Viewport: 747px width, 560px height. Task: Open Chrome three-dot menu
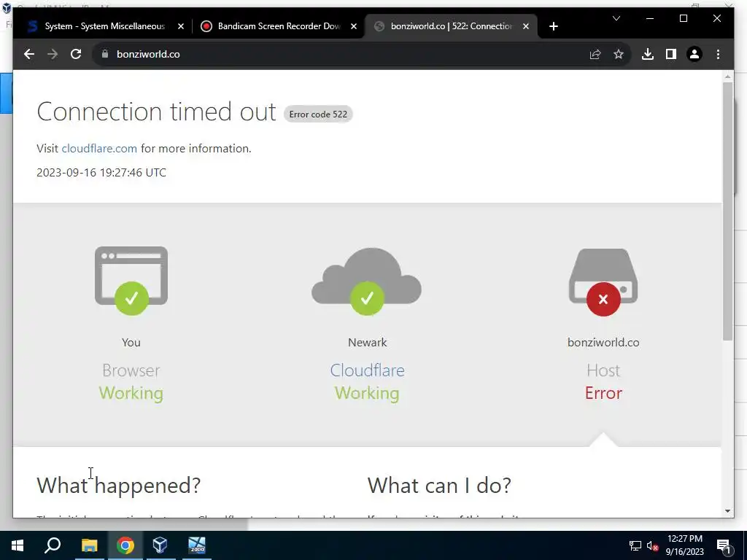718,54
